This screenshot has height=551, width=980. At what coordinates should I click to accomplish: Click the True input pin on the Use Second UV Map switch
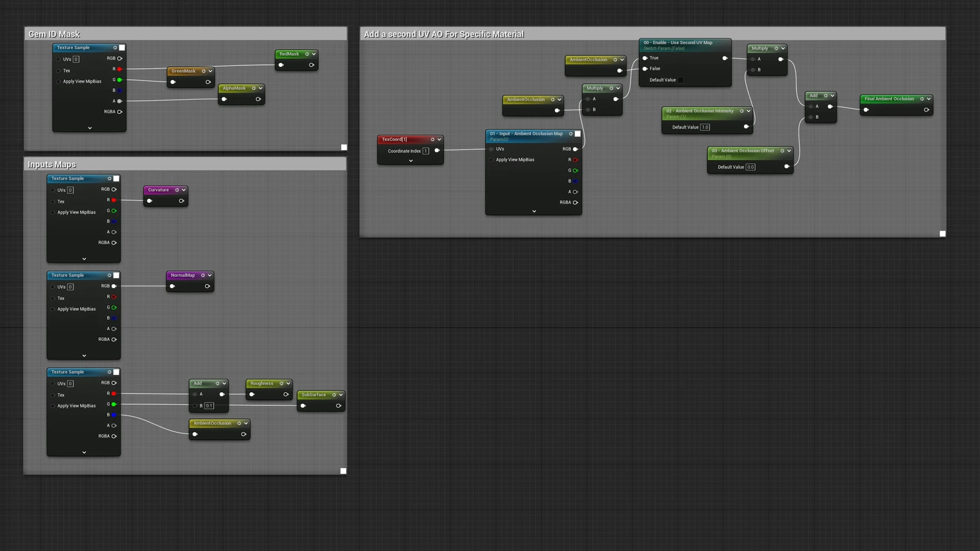coord(645,58)
